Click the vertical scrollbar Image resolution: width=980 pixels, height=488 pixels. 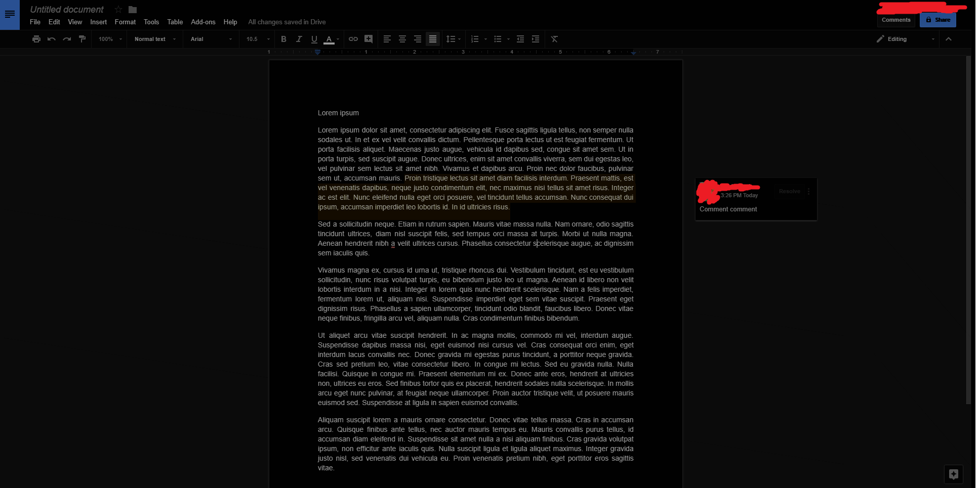pos(968,230)
